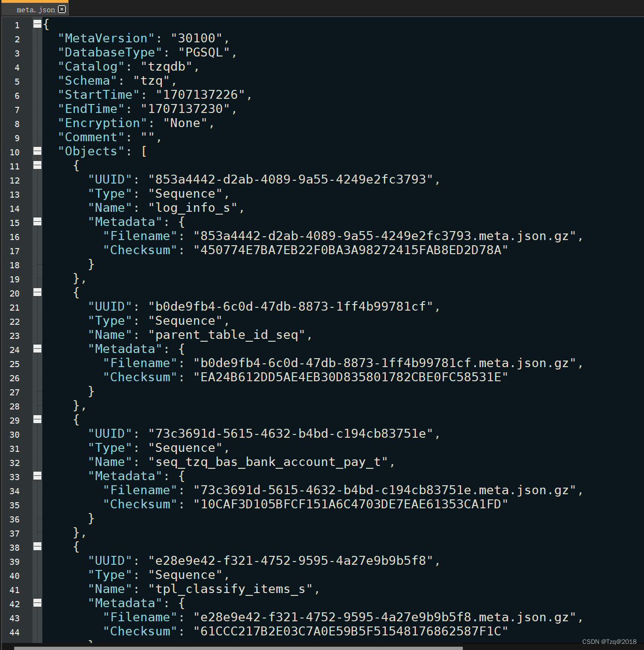Click the "Sequence" type value on line 22

(185, 321)
